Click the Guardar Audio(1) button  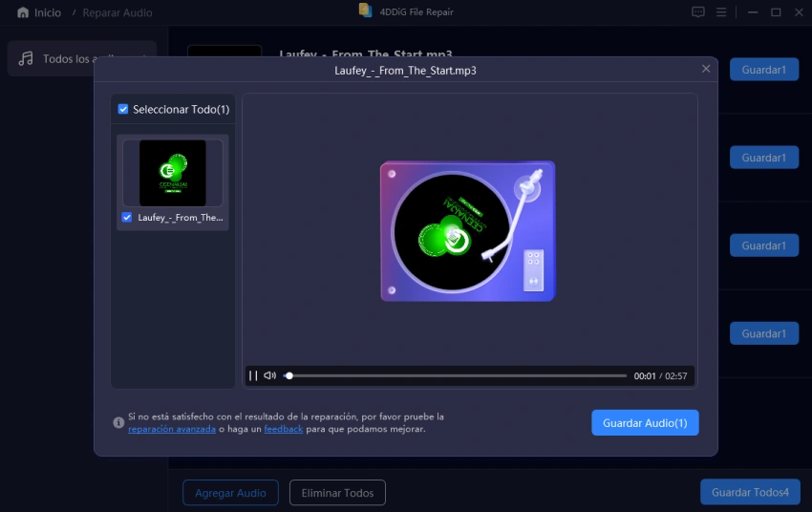coord(645,423)
